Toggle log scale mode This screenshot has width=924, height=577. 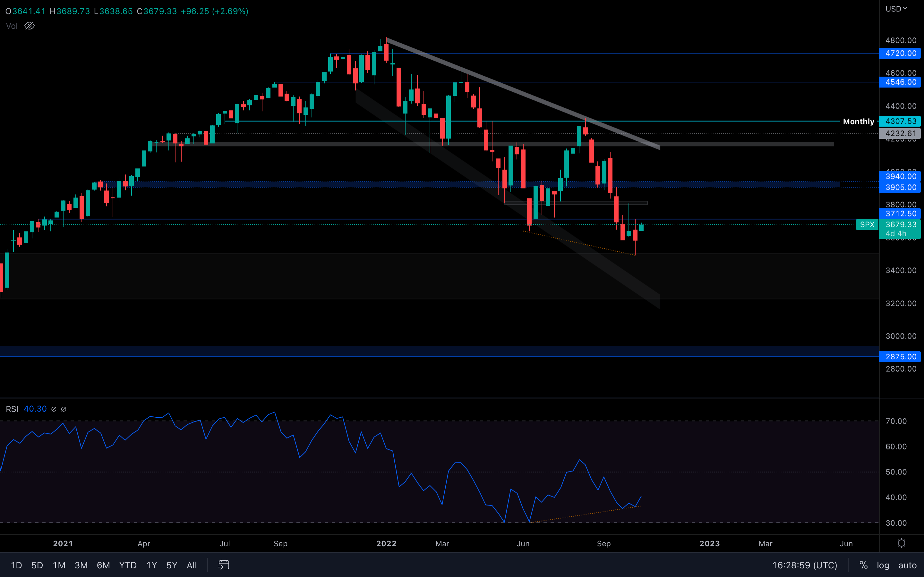(883, 565)
